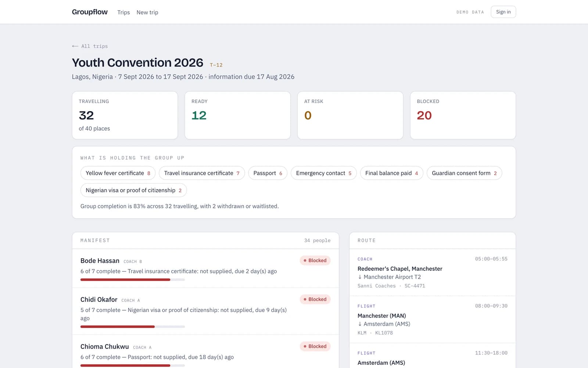Viewport: 588px width, 368px height.
Task: Click the Sanni Coaches SC-4471 reference
Action: click(x=391, y=286)
